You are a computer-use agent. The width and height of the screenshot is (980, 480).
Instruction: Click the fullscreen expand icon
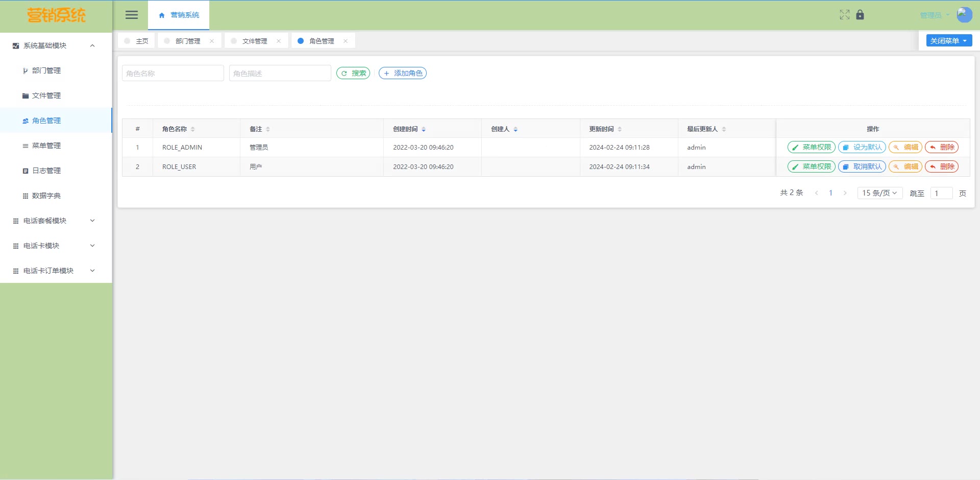pyautogui.click(x=845, y=15)
